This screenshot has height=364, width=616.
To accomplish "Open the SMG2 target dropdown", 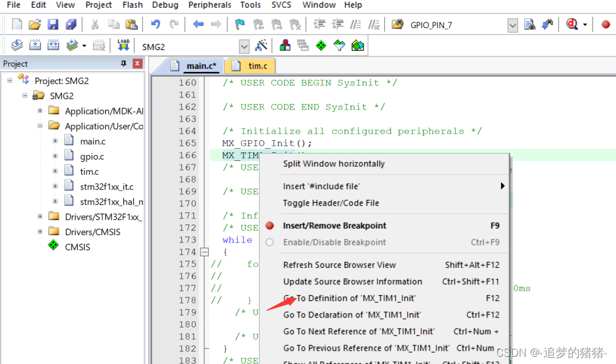I will [x=244, y=47].
